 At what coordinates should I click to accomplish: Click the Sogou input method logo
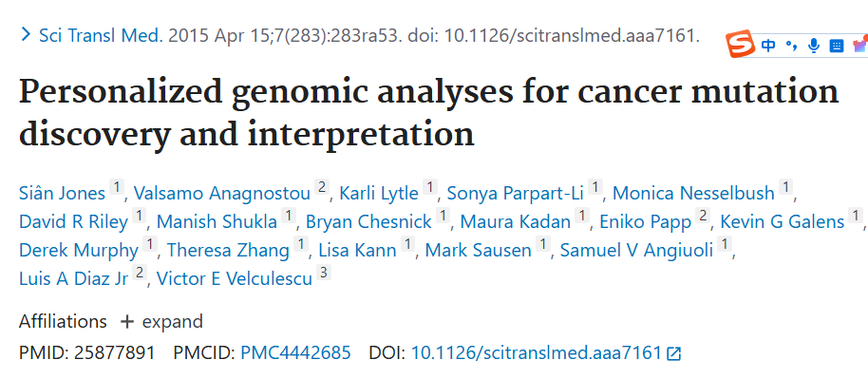pos(741,45)
